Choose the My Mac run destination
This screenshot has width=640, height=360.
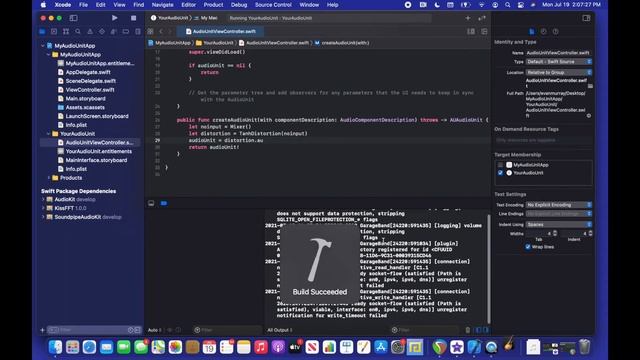click(207, 18)
